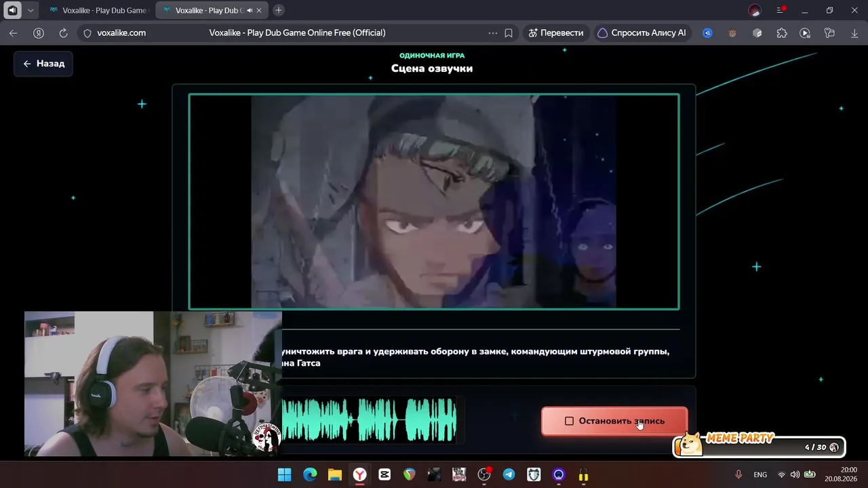Viewport: 868px width, 488px height.
Task: Open the Yandex Browser main menu
Action: click(x=781, y=10)
